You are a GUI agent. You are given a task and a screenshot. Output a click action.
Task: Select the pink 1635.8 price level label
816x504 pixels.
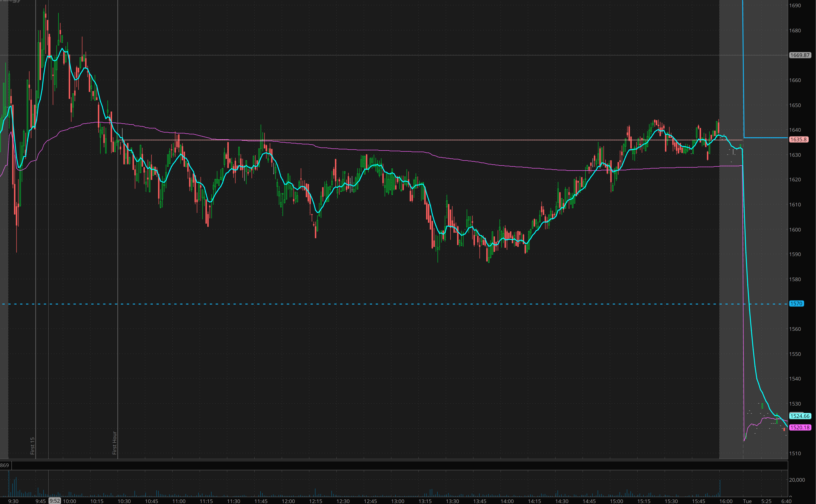tap(798, 140)
